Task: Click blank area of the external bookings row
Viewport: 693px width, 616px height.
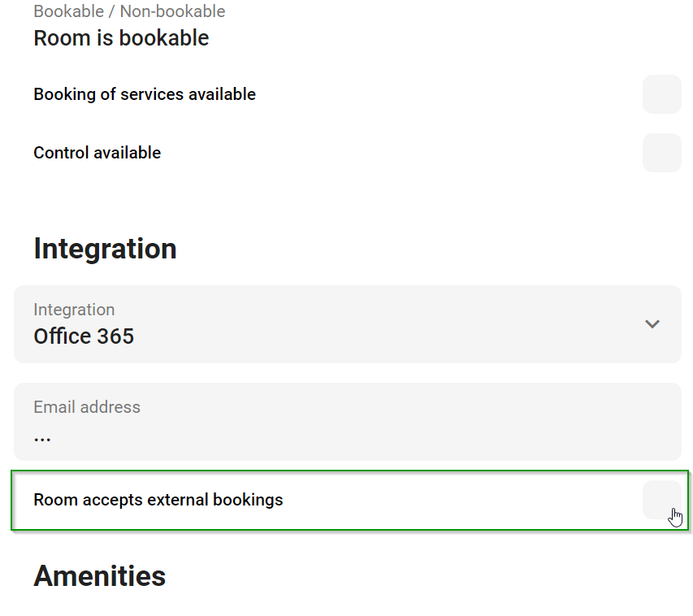Action: tap(455, 500)
